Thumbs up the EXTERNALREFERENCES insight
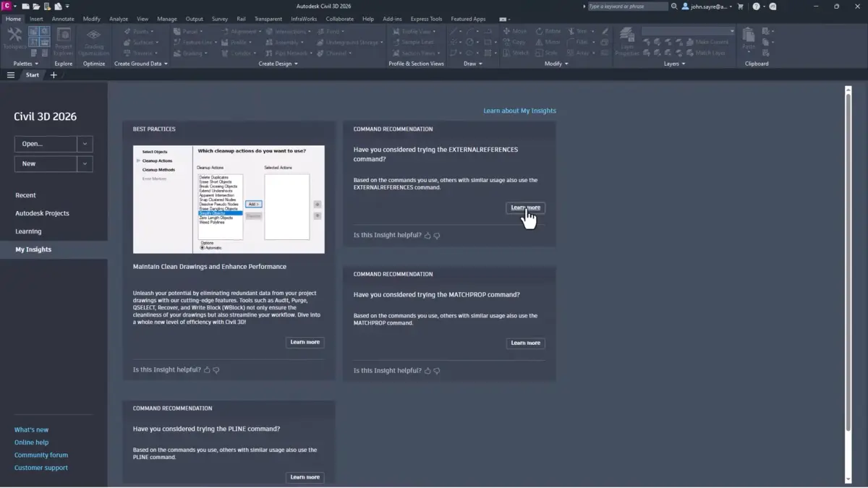The width and height of the screenshot is (868, 488). (427, 236)
